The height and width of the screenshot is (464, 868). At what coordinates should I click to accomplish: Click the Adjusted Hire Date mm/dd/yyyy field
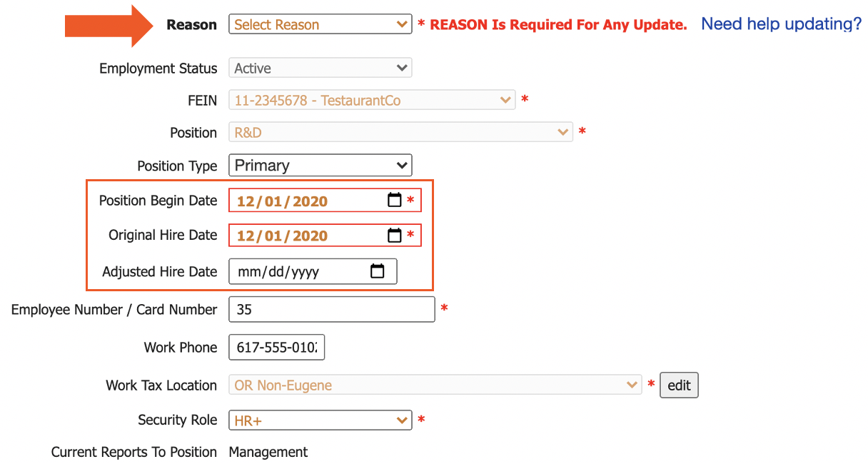click(300, 271)
